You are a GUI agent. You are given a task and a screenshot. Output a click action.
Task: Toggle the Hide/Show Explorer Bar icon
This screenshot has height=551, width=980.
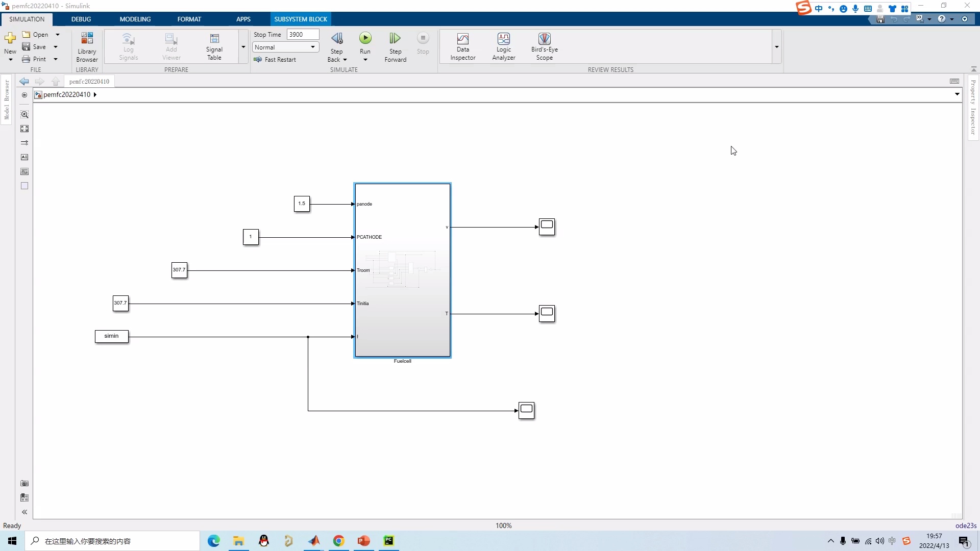click(24, 95)
